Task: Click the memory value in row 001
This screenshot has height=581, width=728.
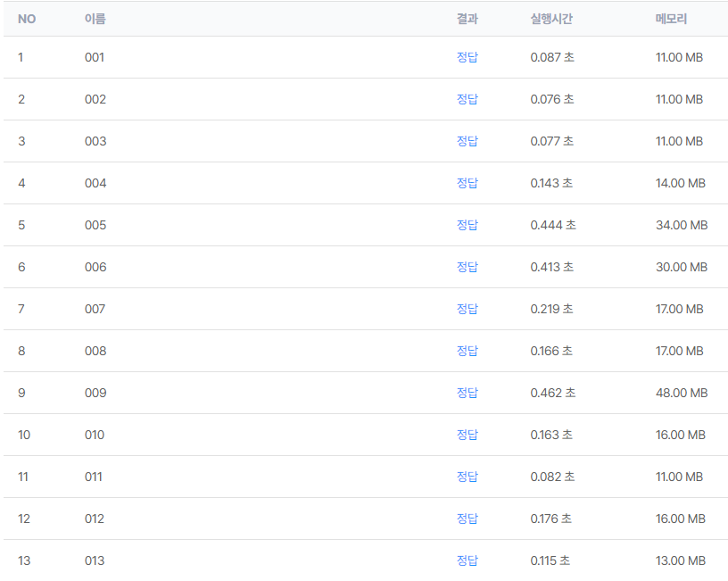Action: click(679, 57)
